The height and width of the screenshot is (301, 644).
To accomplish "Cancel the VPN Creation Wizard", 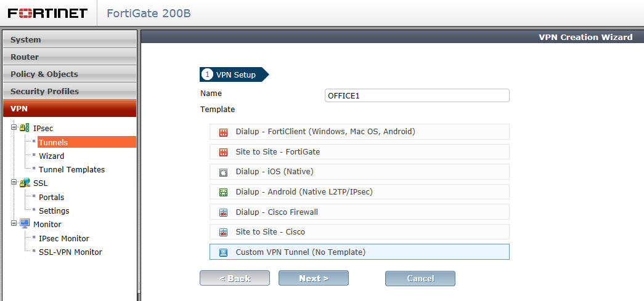I will [x=420, y=278].
